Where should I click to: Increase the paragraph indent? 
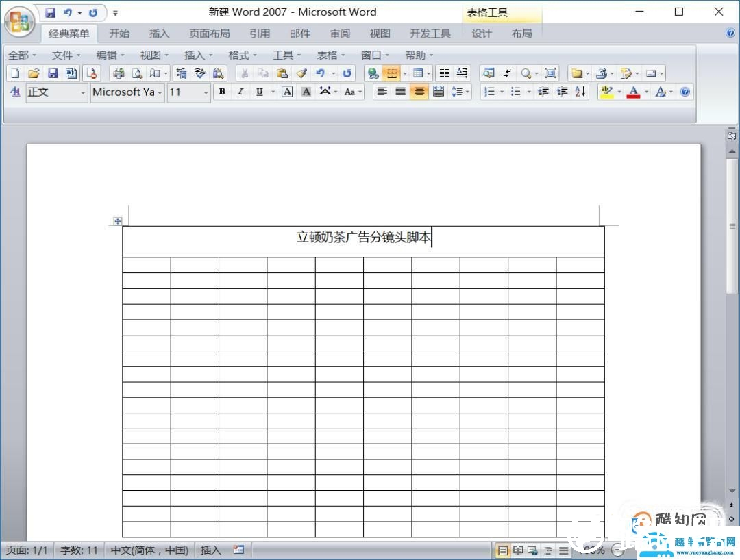pyautogui.click(x=562, y=92)
